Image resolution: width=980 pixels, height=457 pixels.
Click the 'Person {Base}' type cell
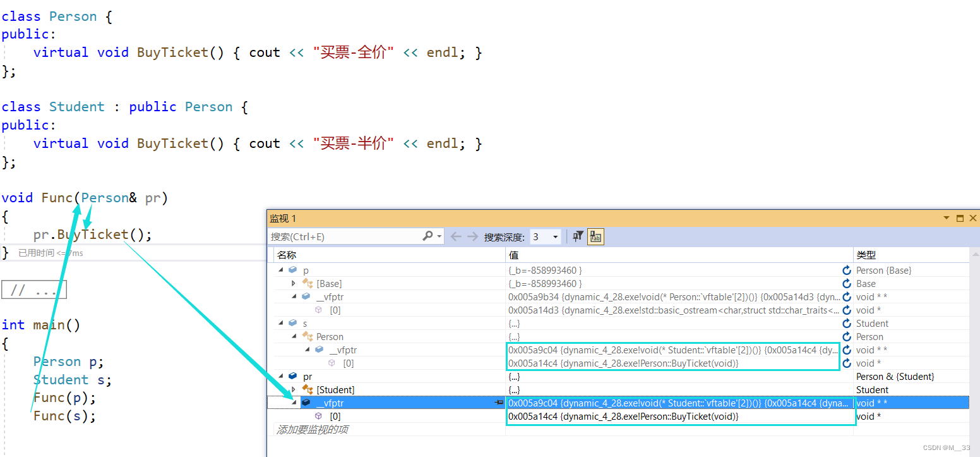[883, 270]
